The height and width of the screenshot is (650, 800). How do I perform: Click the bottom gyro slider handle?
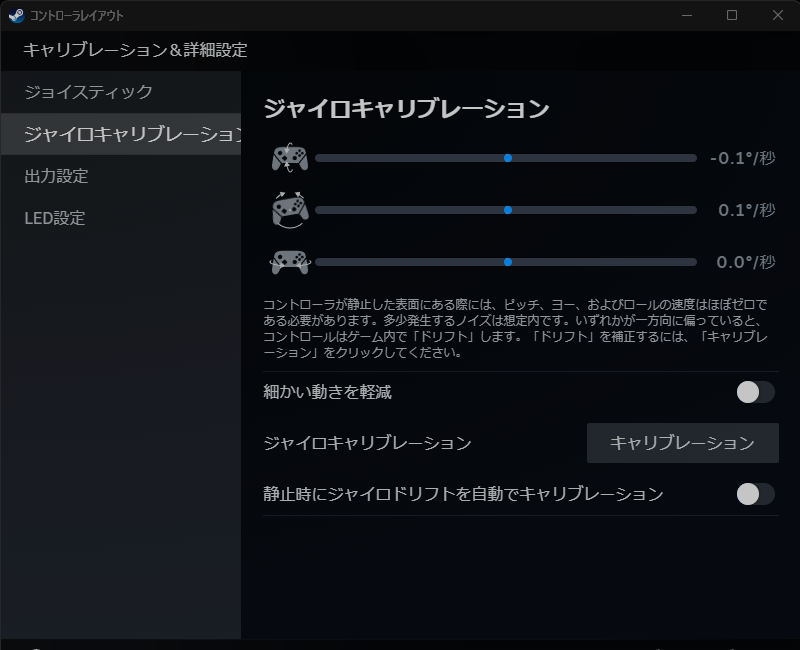[507, 262]
